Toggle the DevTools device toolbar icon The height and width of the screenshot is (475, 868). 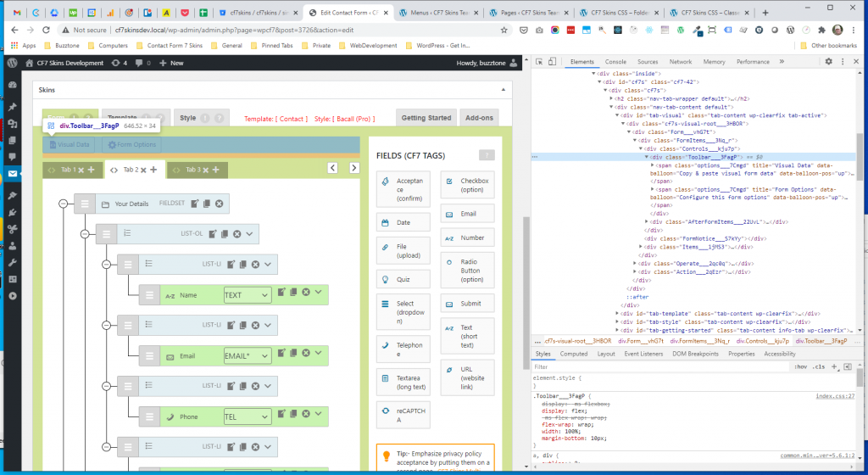tap(554, 62)
